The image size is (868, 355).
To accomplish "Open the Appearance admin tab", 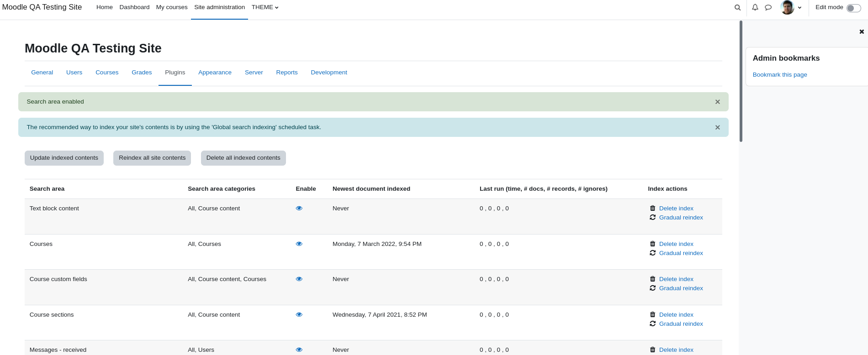I will 215,73.
